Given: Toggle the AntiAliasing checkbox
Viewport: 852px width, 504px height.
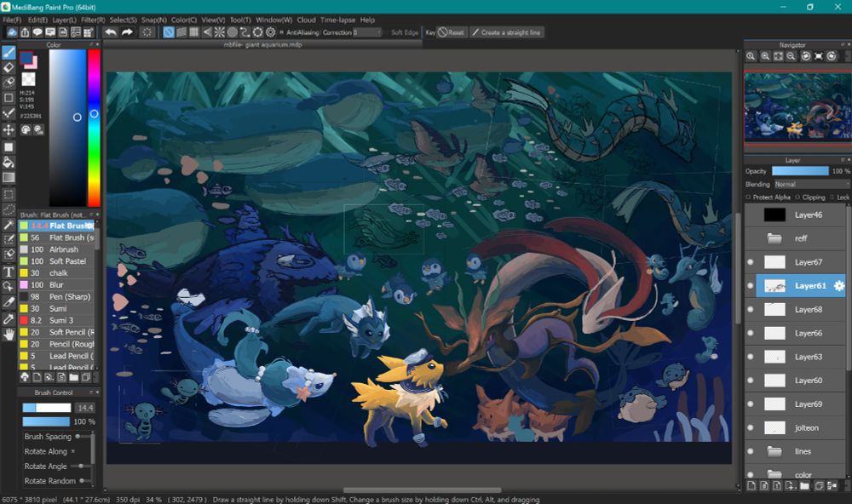Looking at the screenshot, I should 281,32.
